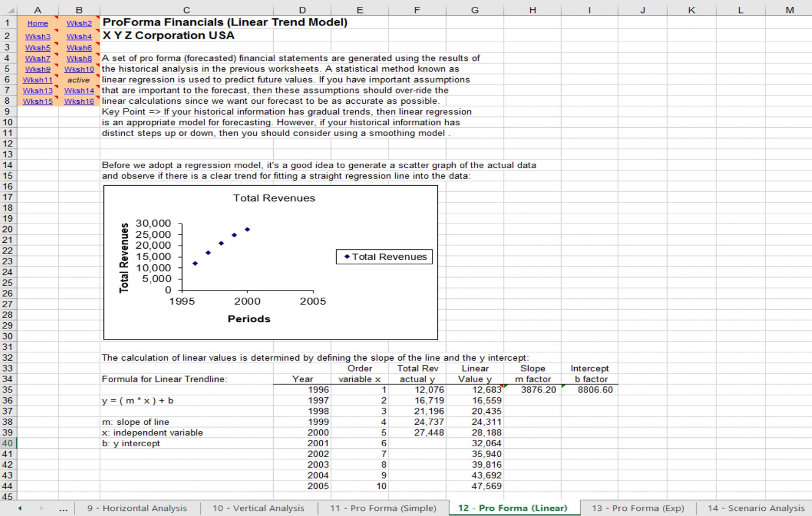Image resolution: width=812 pixels, height=516 pixels.
Task: Click the lowest data point in the scatter chart
Action: 195,263
